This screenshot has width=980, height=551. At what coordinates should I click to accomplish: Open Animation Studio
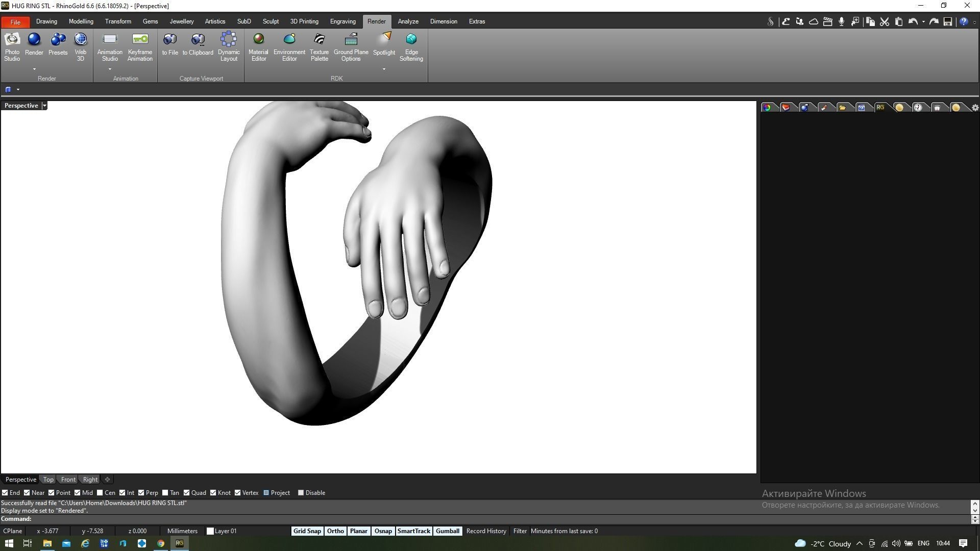110,47
